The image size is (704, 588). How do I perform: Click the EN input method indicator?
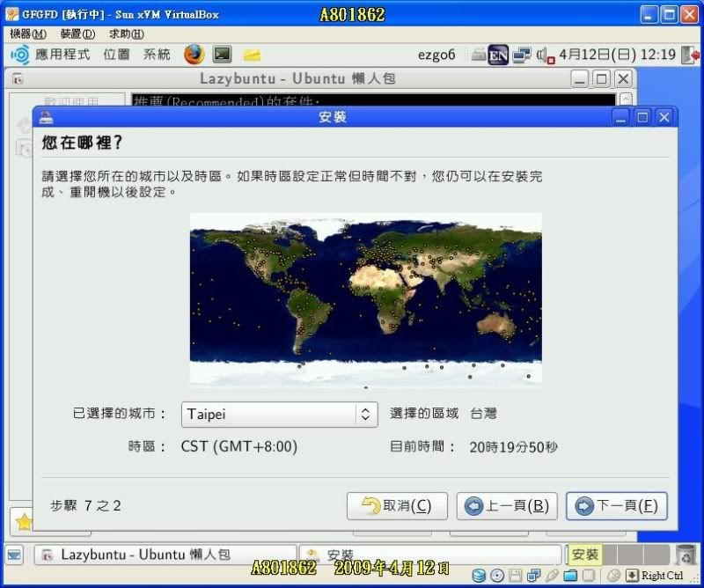[498, 55]
